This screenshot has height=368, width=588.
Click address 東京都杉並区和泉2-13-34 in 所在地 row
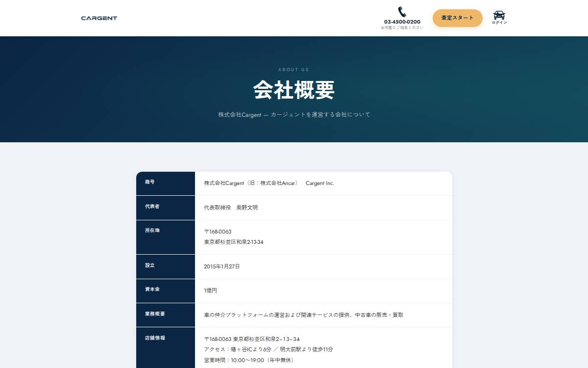pos(234,242)
